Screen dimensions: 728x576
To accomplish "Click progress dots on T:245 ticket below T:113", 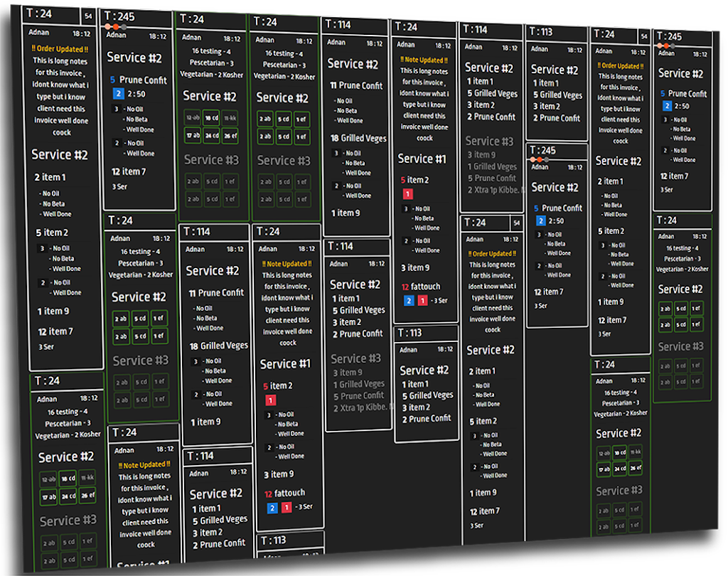I will pyautogui.click(x=540, y=159).
